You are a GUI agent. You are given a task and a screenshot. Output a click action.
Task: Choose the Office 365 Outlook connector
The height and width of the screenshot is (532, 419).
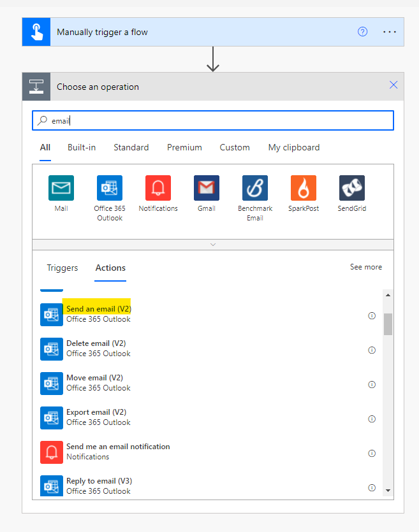[x=110, y=188]
